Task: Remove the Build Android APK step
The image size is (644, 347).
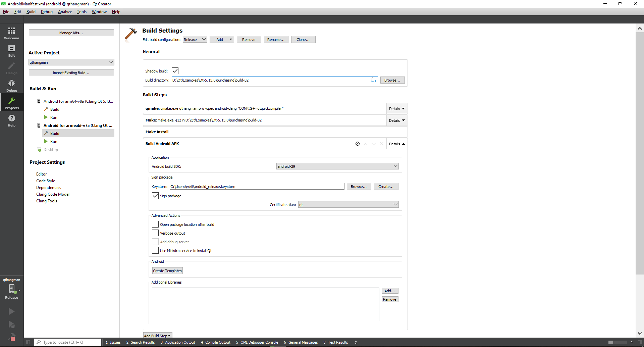Action: 381,144
